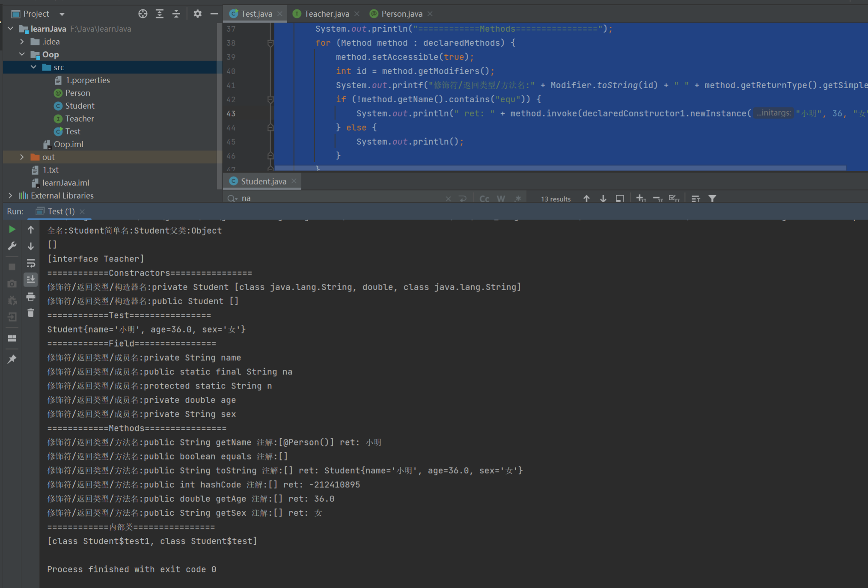Screen dimensions: 868x588
Task: Click the filter search results funnel icon
Action: click(x=712, y=199)
